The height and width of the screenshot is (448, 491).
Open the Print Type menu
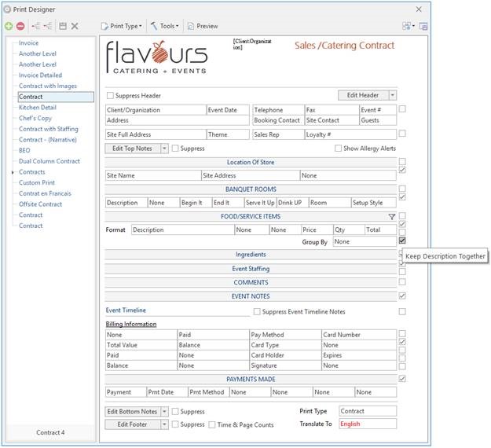tap(122, 26)
